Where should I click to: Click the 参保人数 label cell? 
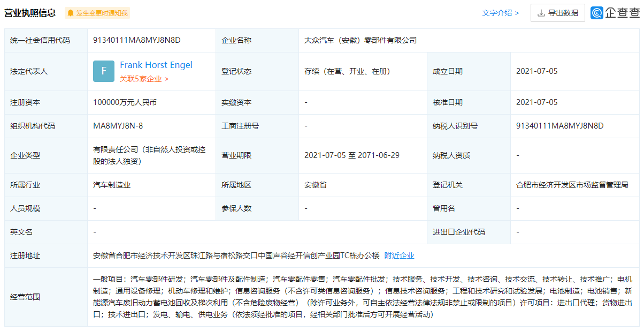tap(257, 208)
